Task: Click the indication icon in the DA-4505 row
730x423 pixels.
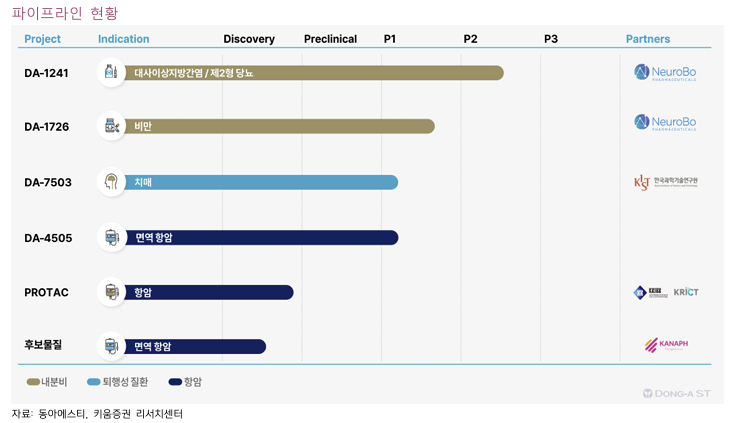Action: pos(110,237)
